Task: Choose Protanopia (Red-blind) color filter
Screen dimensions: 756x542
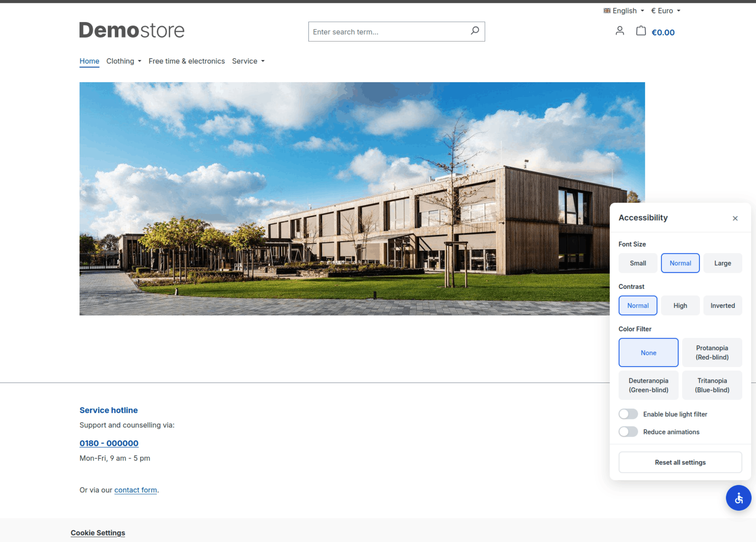Action: pos(712,352)
